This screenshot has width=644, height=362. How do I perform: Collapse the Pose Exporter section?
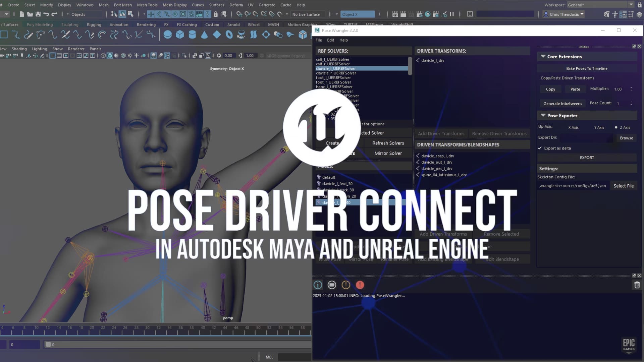pos(543,115)
